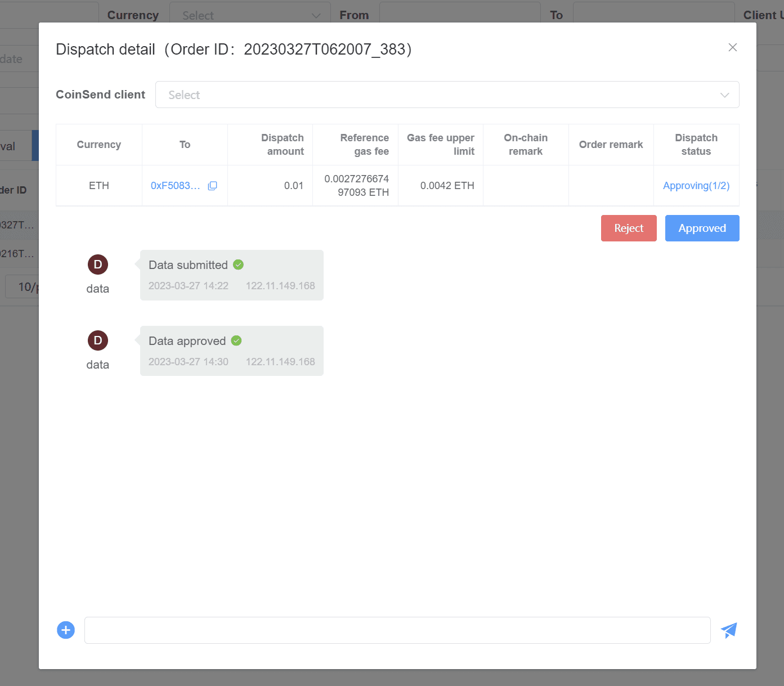This screenshot has height=686, width=784.
Task: Click the Reject button
Action: click(x=629, y=228)
